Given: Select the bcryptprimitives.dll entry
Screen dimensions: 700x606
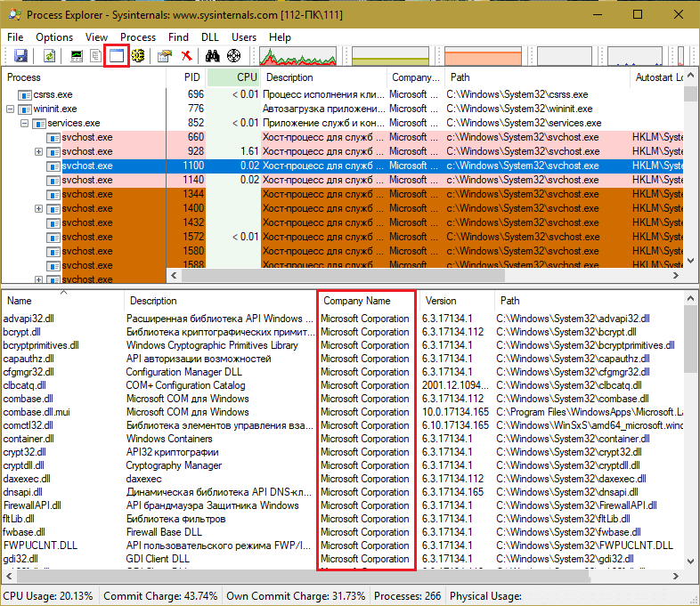Looking at the screenshot, I should 41,345.
